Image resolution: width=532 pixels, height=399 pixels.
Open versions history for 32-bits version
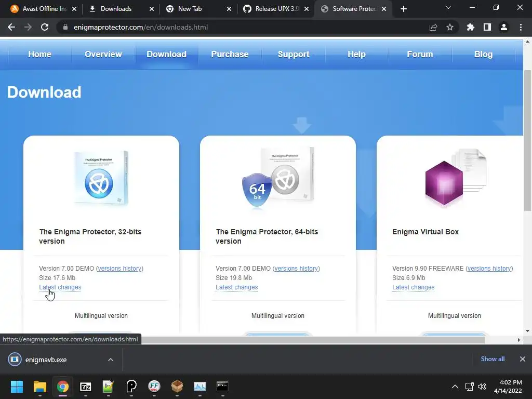(119, 269)
